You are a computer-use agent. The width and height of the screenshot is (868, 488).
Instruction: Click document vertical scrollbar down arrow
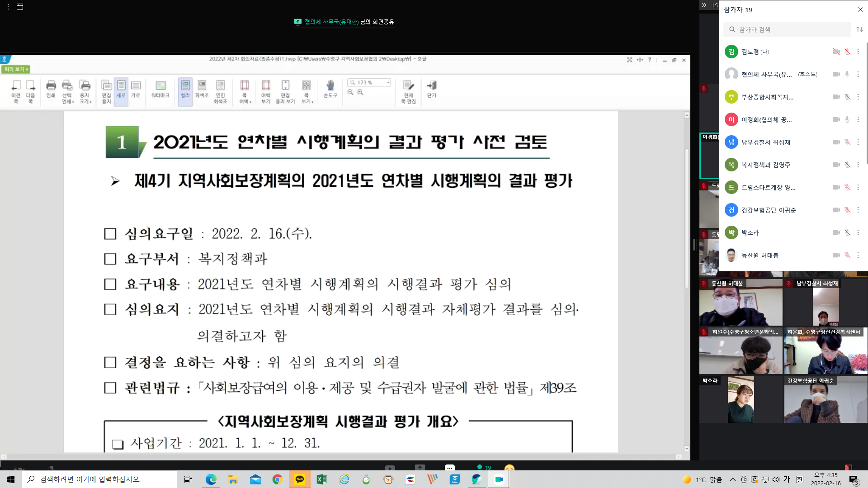coord(687,449)
